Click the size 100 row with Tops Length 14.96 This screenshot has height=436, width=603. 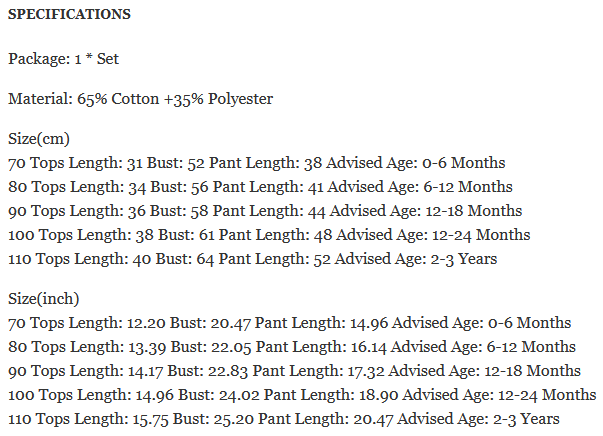click(301, 395)
